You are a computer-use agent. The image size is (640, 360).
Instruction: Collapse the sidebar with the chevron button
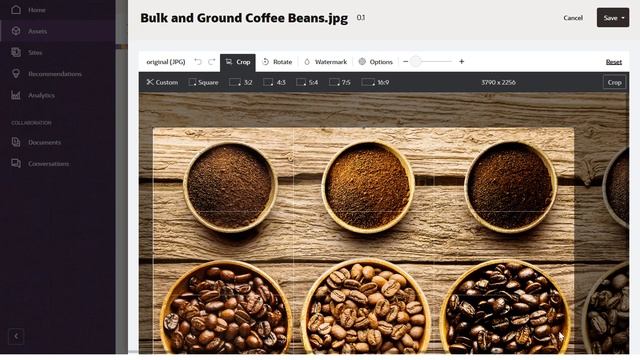[16, 336]
